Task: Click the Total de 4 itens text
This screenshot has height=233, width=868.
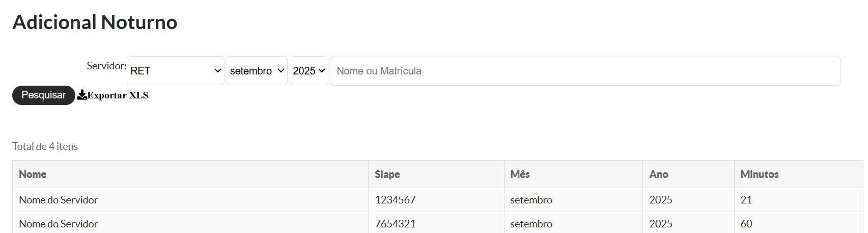Action: coord(45,146)
